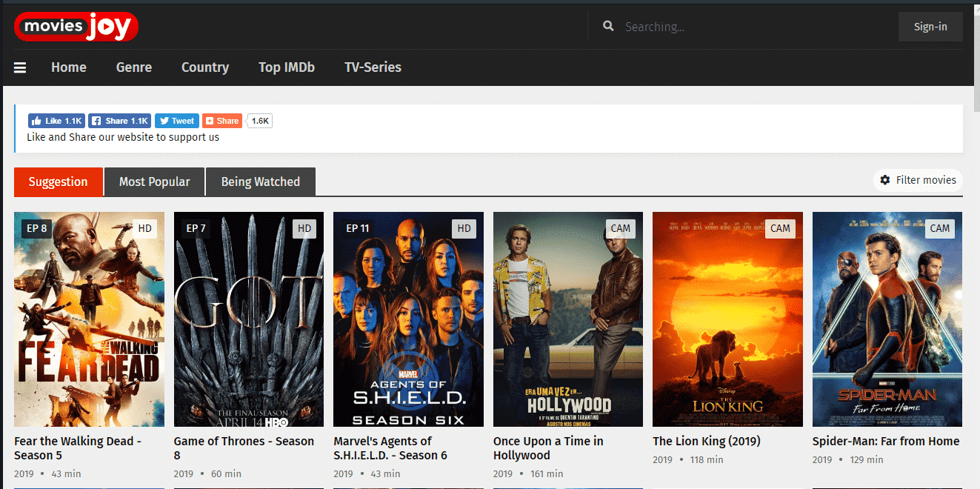Click the Facebook Like button
The image size is (980, 489).
pos(56,121)
